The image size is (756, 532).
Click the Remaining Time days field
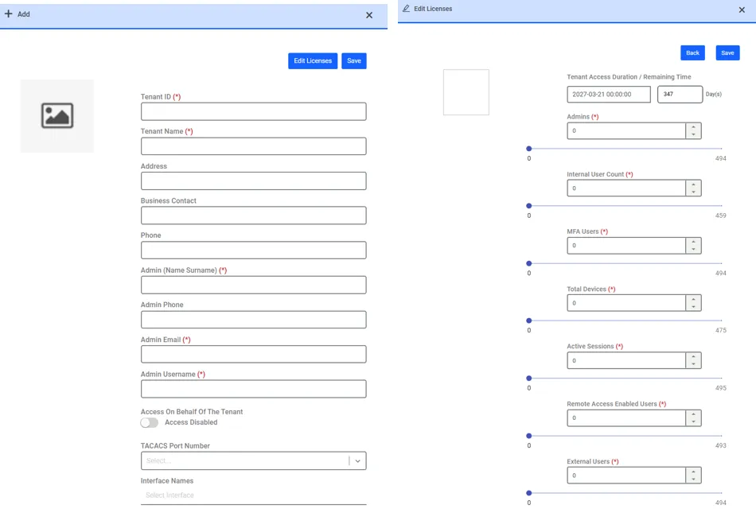coord(680,95)
